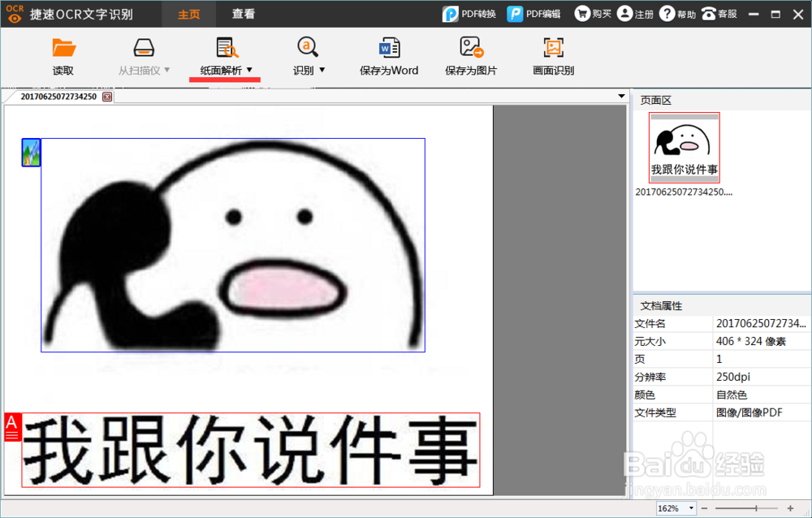Click the 图像/图像PDF file type value
The height and width of the screenshot is (518, 812).
(x=749, y=412)
